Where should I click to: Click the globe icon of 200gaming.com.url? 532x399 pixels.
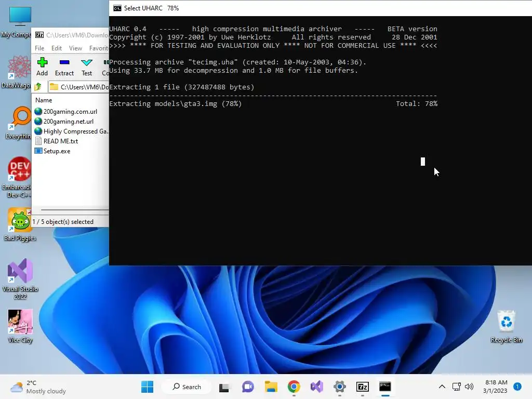point(38,111)
